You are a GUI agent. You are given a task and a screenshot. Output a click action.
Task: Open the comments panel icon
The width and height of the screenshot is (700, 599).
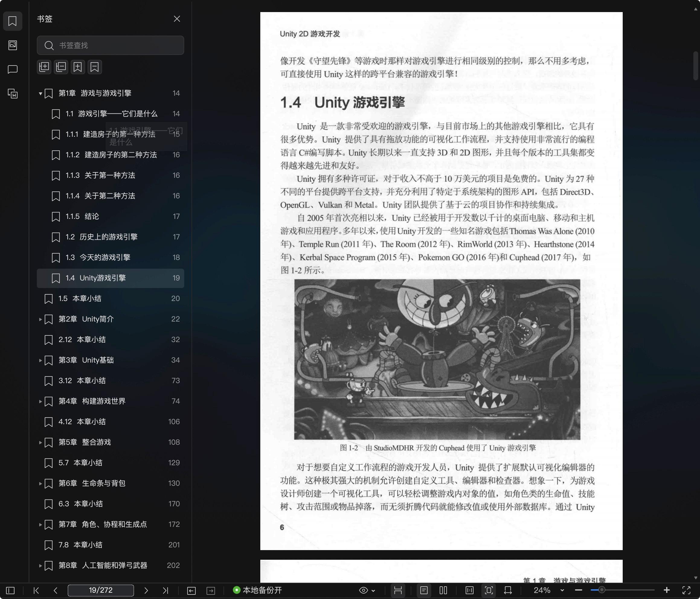pyautogui.click(x=12, y=69)
